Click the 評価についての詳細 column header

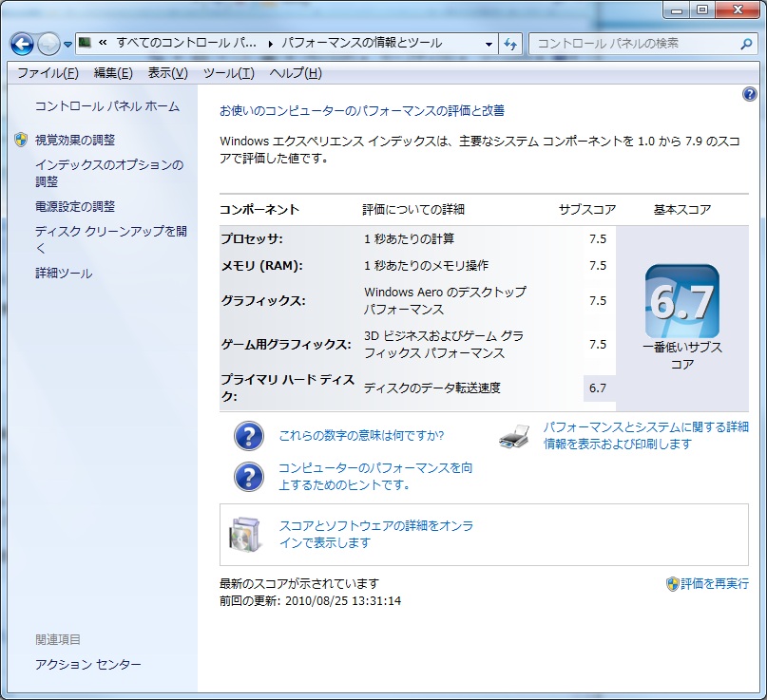click(413, 209)
